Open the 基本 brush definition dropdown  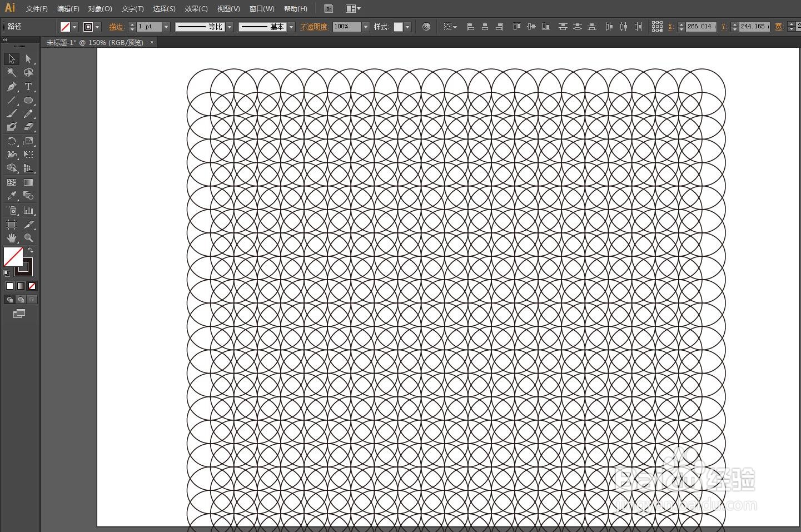(x=291, y=27)
